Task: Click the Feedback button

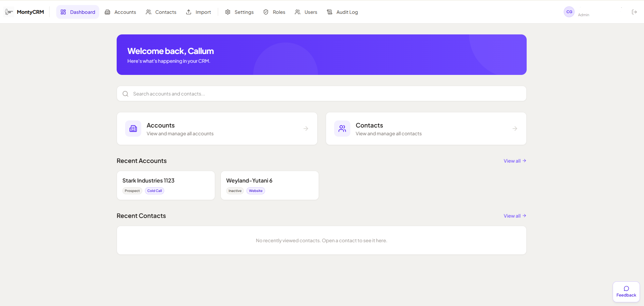Action: coord(625,291)
